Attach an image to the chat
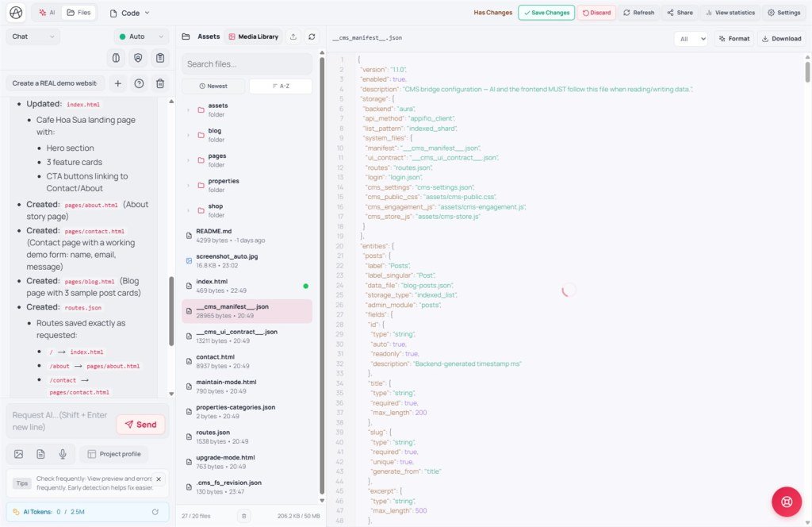This screenshot has height=527, width=812. pos(19,454)
